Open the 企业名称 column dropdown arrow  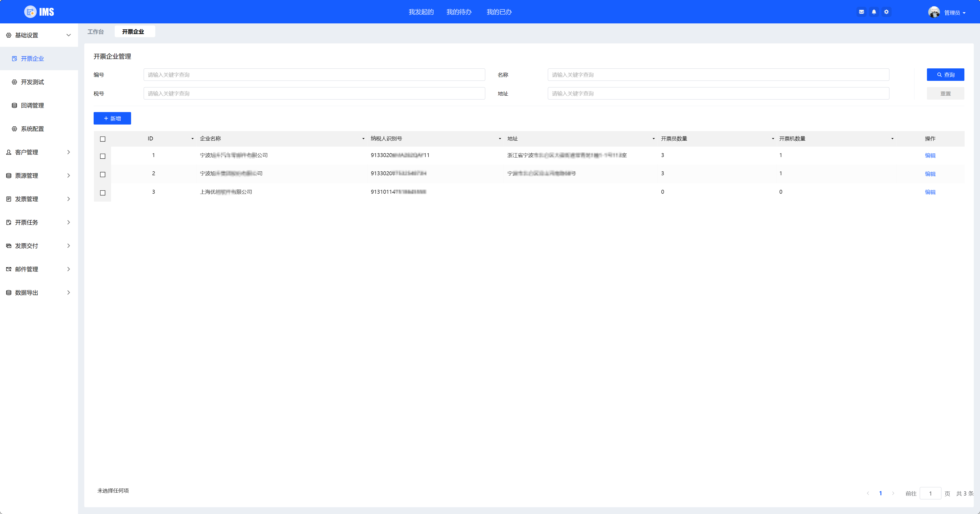363,139
